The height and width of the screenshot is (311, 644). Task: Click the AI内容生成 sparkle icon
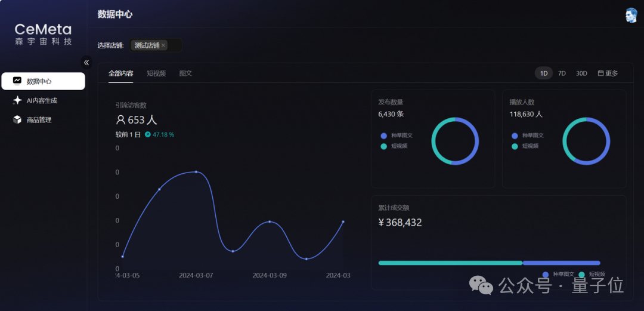(17, 100)
